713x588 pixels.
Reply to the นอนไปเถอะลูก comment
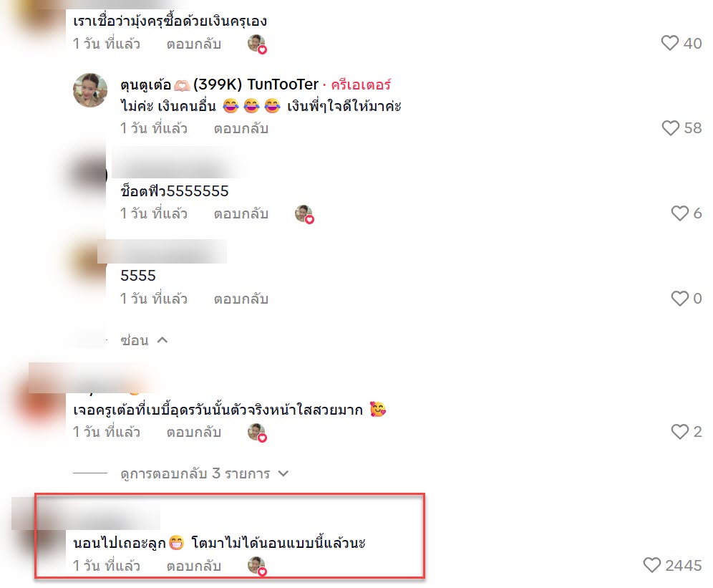[194, 566]
